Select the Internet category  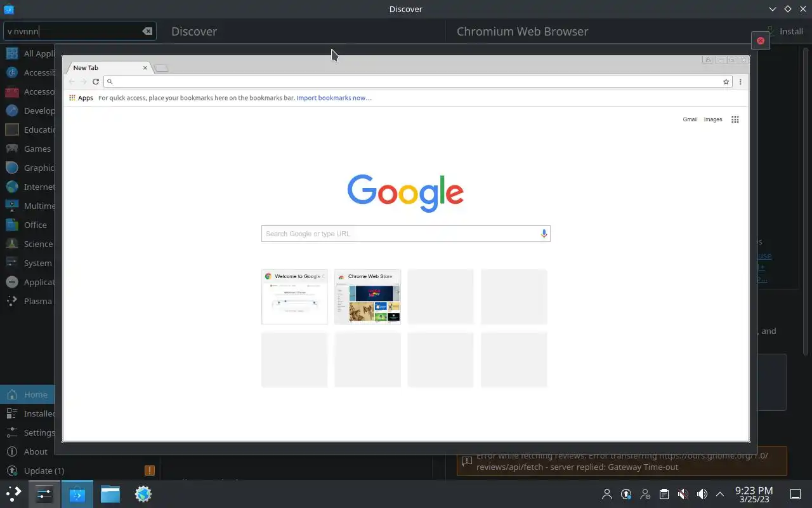pyautogui.click(x=28, y=187)
